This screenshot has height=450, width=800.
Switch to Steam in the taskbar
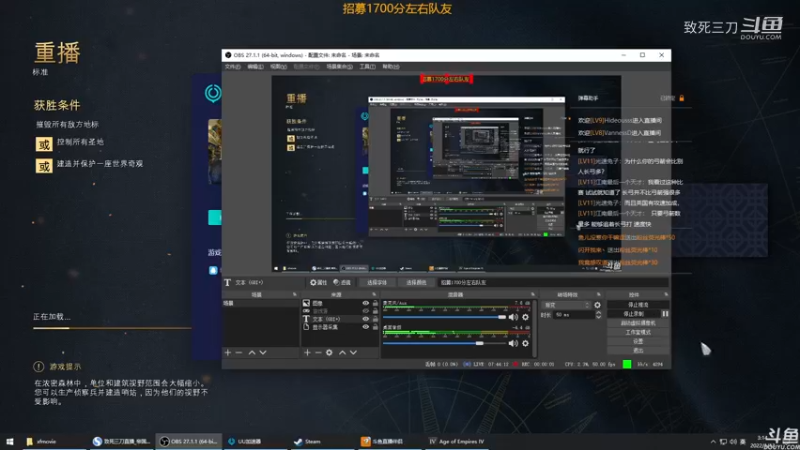[321, 441]
